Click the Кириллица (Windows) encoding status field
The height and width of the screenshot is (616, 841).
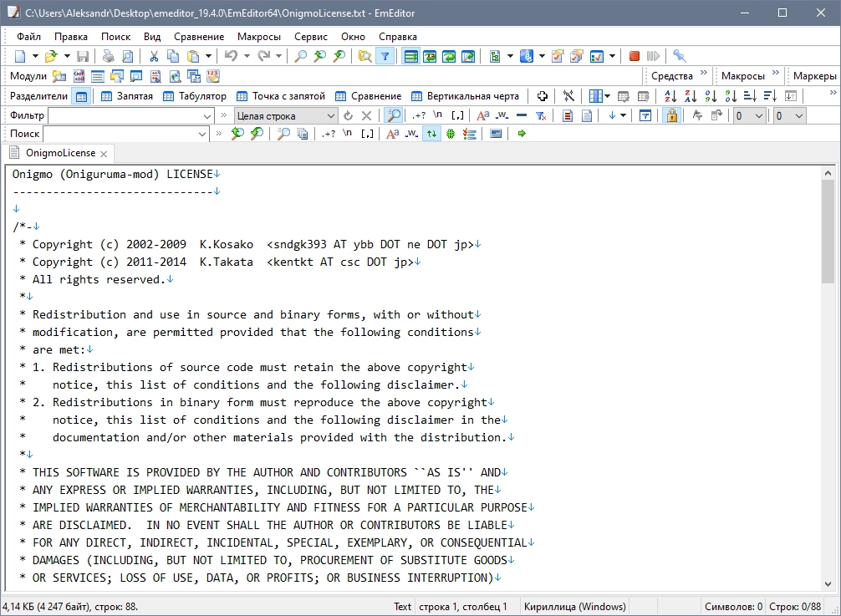[x=574, y=607]
